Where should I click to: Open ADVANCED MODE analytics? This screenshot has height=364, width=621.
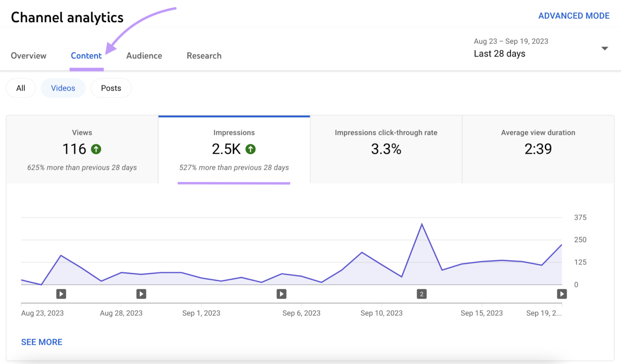click(574, 16)
